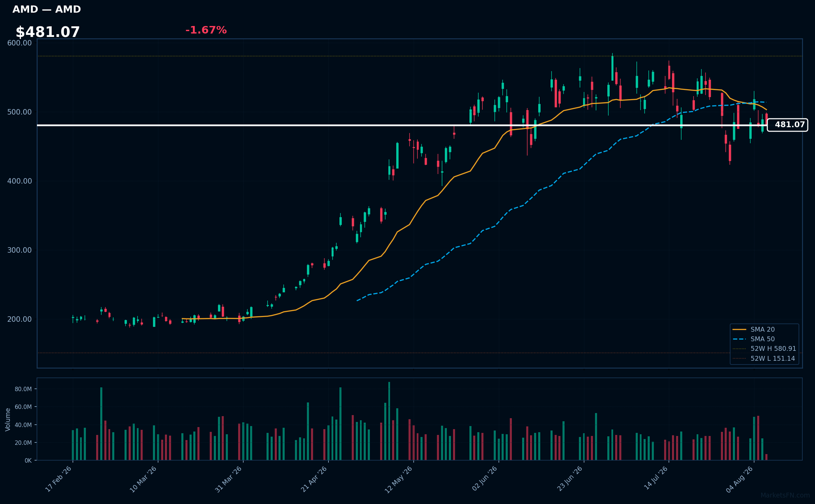815x504 pixels.
Task: Click the 20.0M volume axis label
Action: pyautogui.click(x=23, y=443)
